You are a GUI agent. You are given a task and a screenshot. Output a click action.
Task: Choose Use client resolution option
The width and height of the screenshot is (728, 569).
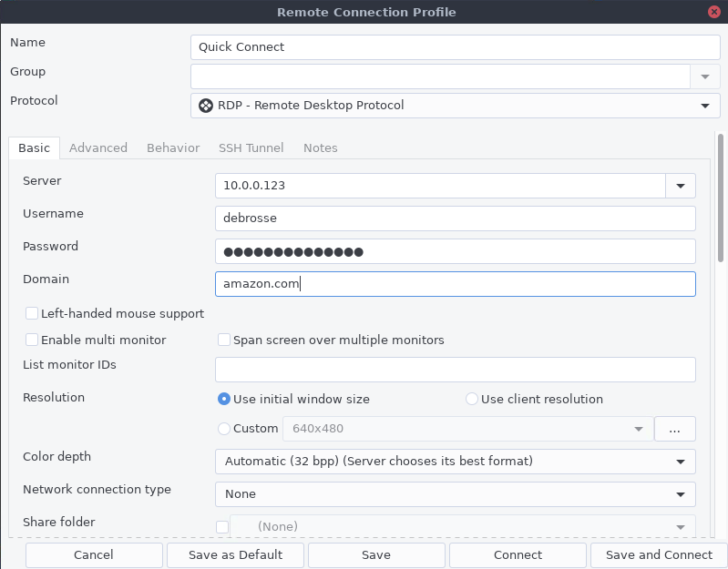coord(472,400)
